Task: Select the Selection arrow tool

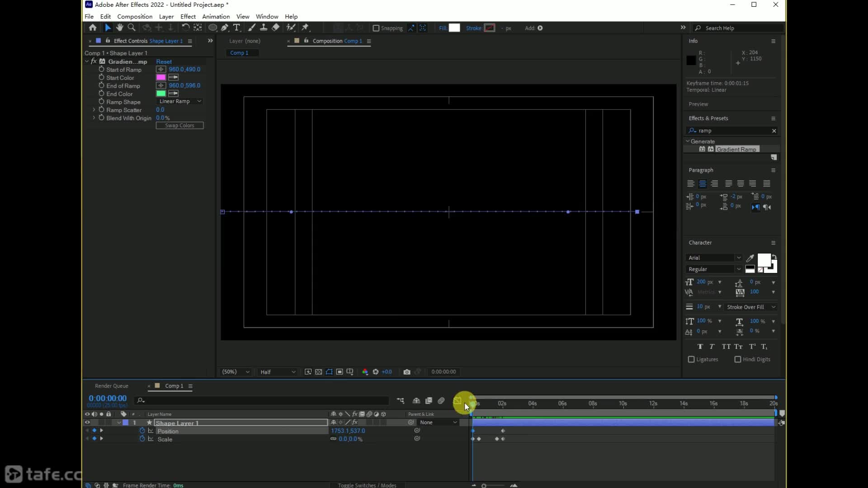Action: 108,28
